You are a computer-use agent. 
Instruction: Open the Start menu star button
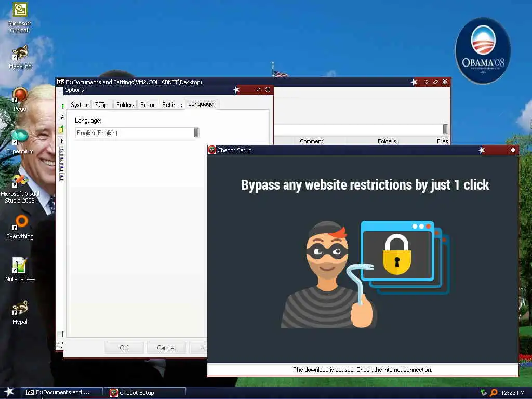pos(9,392)
